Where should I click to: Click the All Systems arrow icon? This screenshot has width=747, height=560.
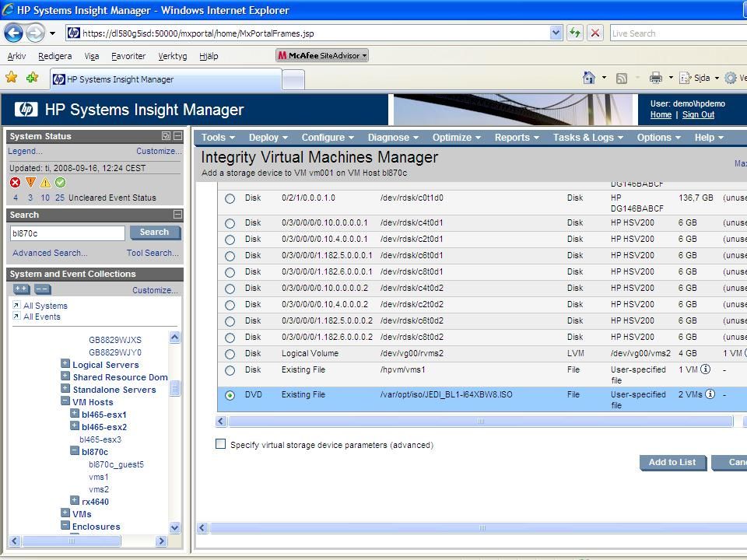click(x=16, y=305)
